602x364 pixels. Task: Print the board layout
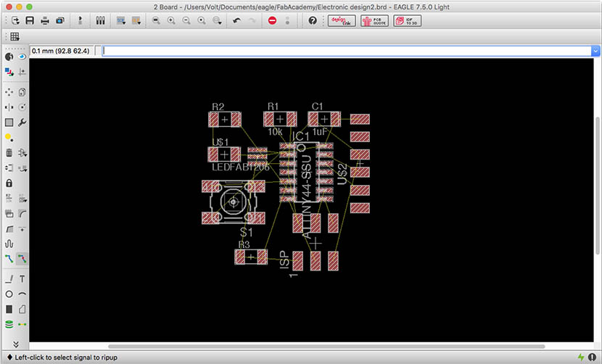pos(45,21)
